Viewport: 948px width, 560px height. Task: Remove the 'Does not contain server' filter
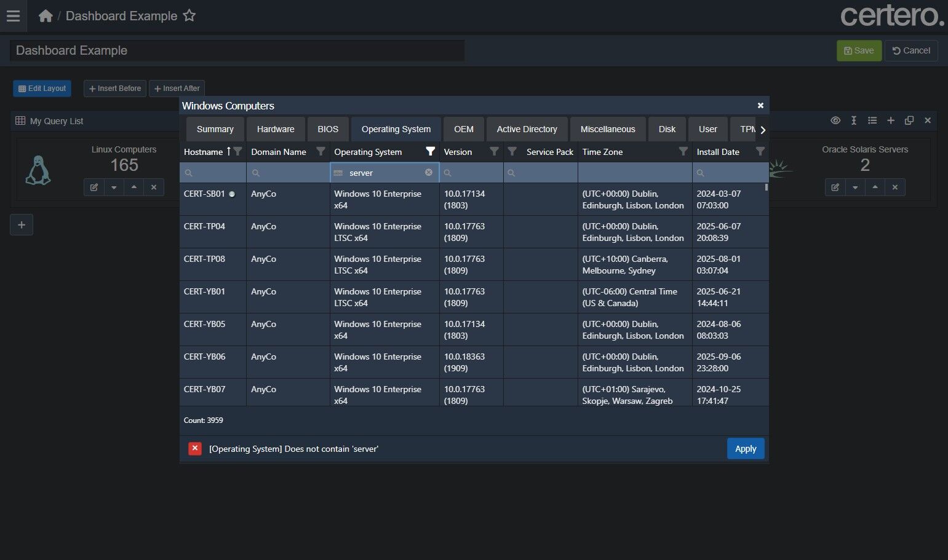[x=195, y=449]
